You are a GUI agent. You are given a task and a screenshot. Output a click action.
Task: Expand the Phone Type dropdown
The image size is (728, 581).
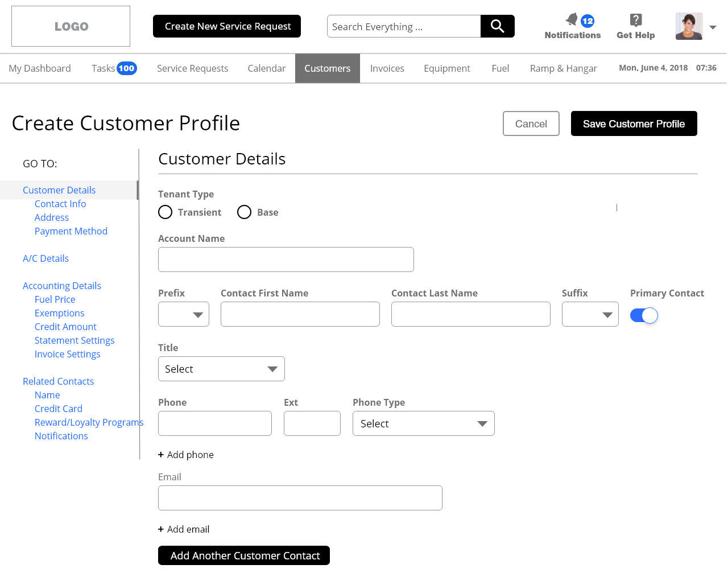423,423
